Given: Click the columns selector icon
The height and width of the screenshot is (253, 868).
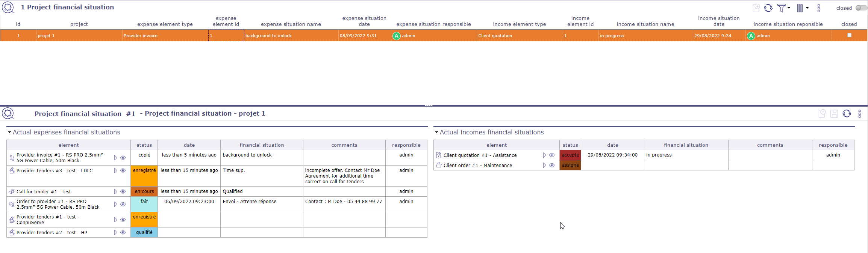Looking at the screenshot, I should [800, 8].
